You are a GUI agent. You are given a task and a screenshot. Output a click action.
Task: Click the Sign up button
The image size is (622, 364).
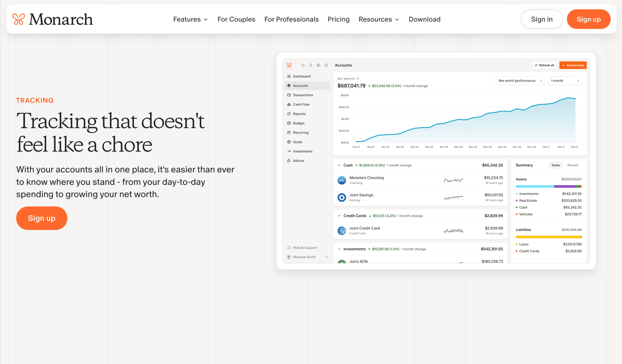(x=589, y=19)
